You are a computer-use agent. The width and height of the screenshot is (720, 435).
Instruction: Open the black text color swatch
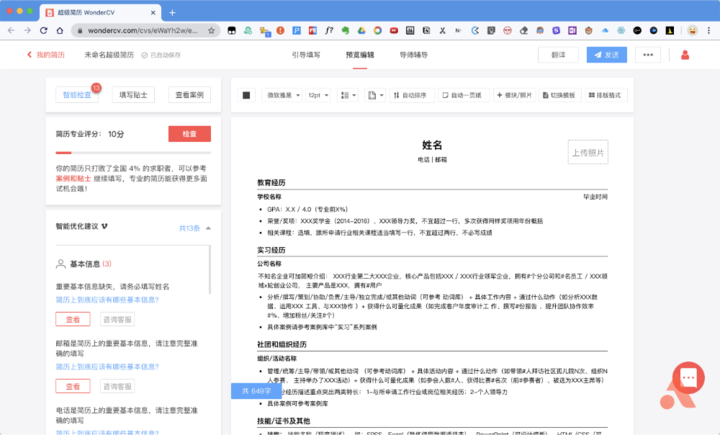246,95
